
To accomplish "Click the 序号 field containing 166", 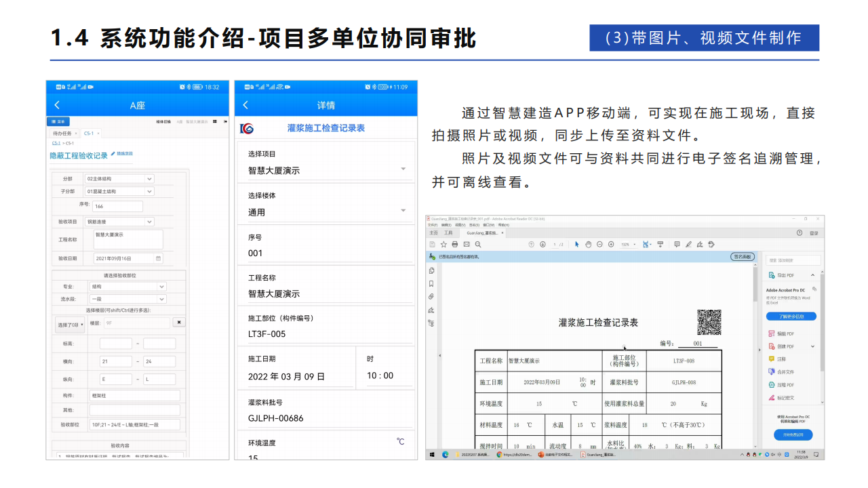I will point(117,206).
